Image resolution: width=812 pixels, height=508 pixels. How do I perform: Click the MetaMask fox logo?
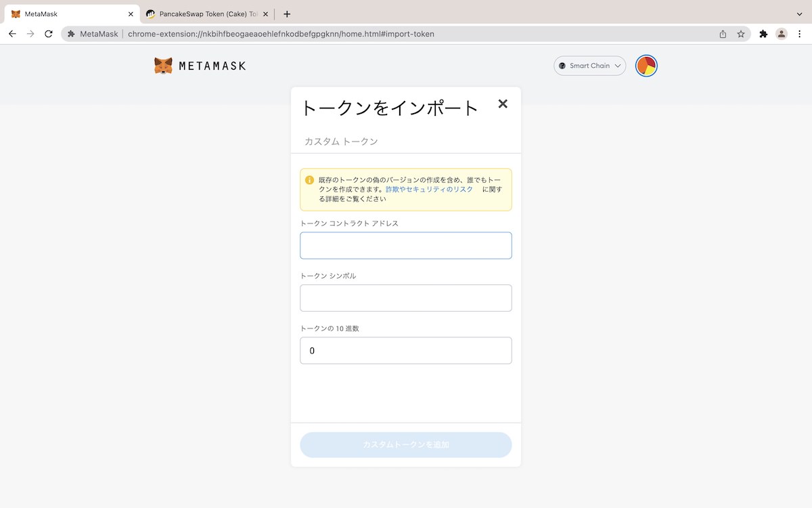[164, 66]
